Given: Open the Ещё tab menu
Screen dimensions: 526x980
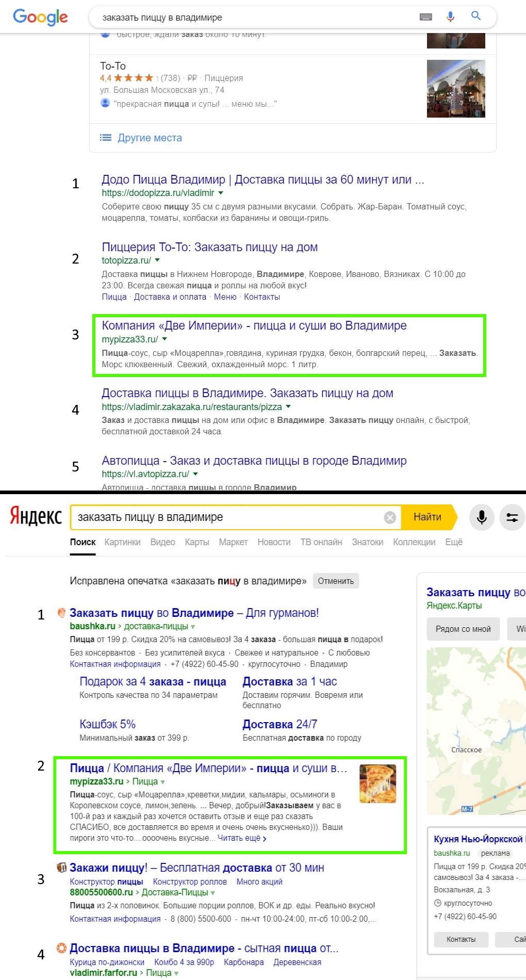Looking at the screenshot, I should (454, 542).
